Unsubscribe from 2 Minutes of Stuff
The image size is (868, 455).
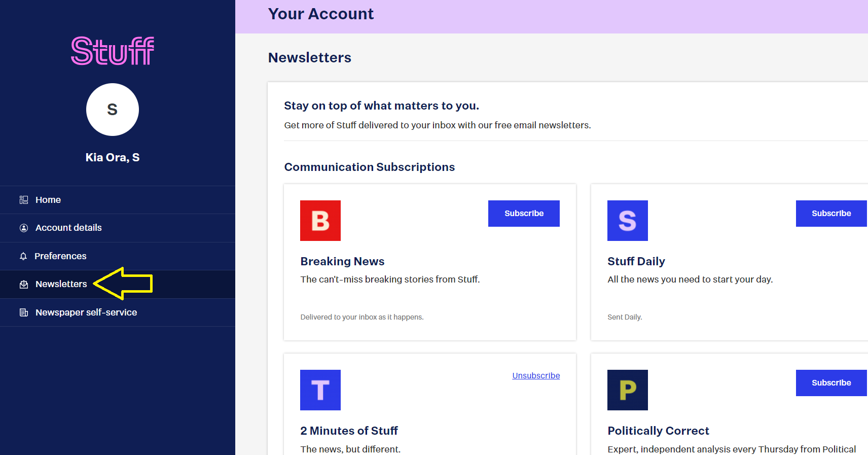(536, 375)
